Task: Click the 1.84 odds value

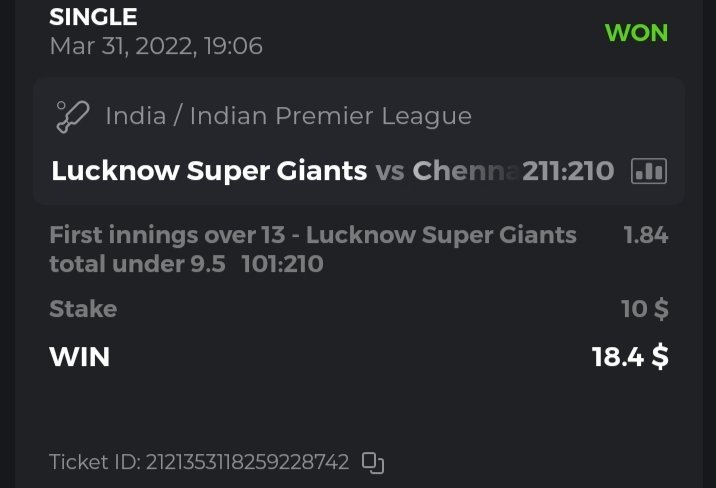Action: pyautogui.click(x=645, y=235)
